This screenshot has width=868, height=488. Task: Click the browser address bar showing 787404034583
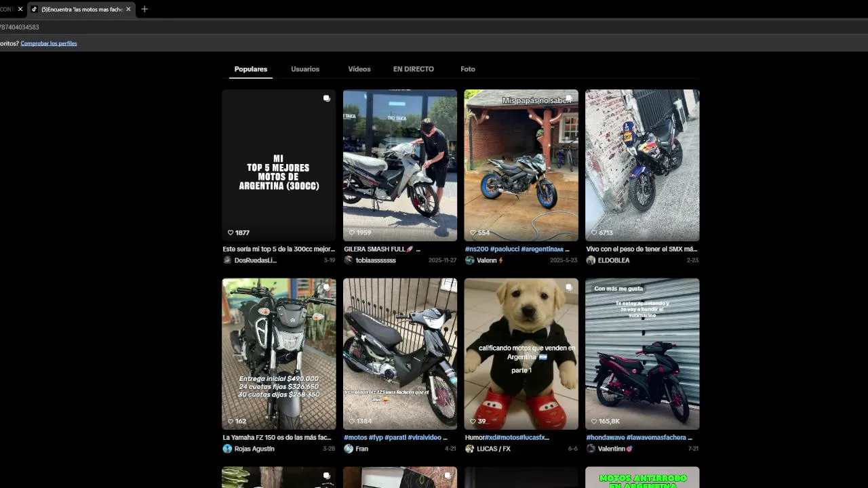tap(434, 27)
